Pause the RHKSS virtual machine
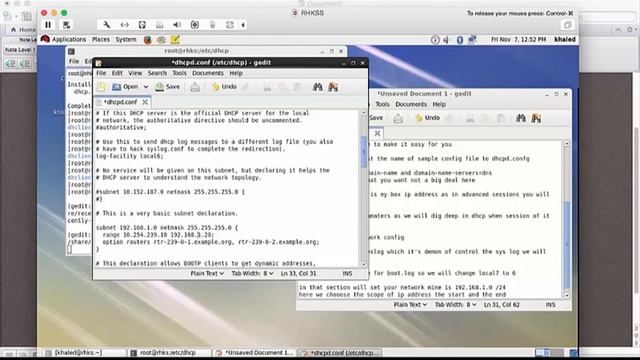Image resolution: width=640 pixels, height=360 pixels. (x=48, y=25)
